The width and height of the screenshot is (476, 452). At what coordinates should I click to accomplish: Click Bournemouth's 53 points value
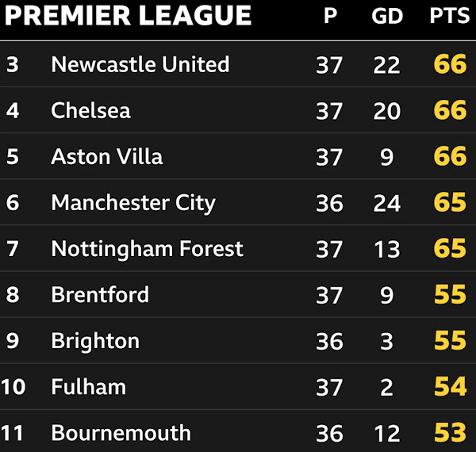(450, 433)
